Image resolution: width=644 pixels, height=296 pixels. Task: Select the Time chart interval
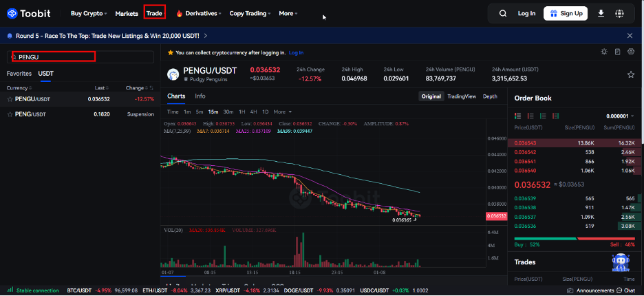tap(173, 112)
